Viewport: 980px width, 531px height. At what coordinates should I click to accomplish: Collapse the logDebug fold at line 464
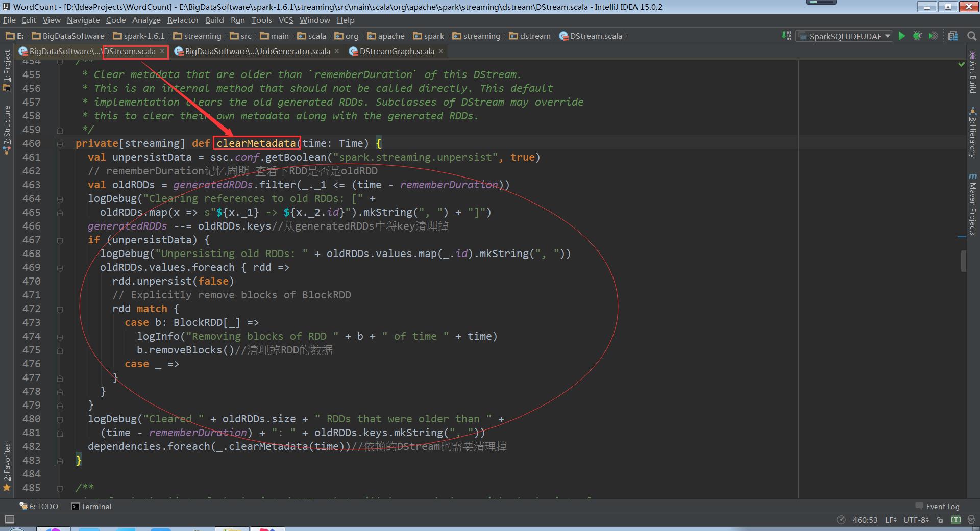60,199
